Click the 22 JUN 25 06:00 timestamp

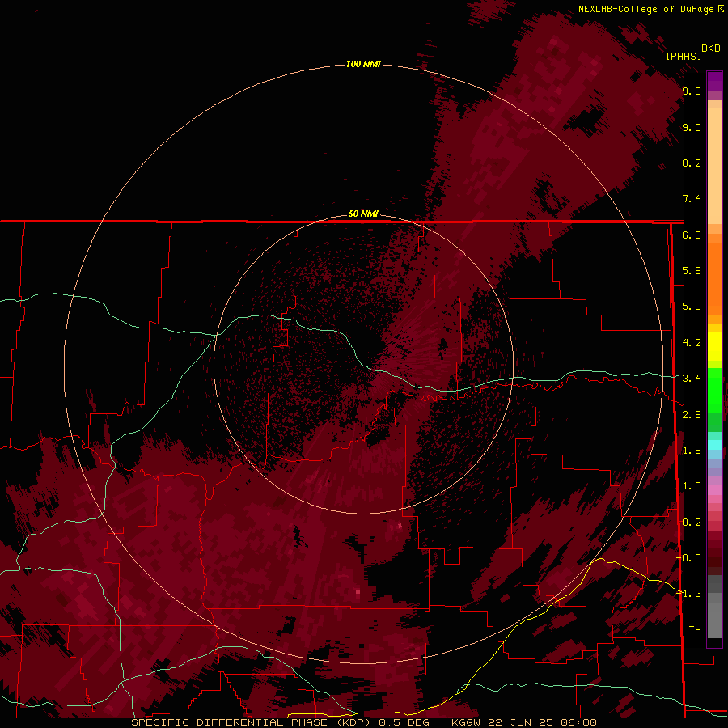coord(542,722)
